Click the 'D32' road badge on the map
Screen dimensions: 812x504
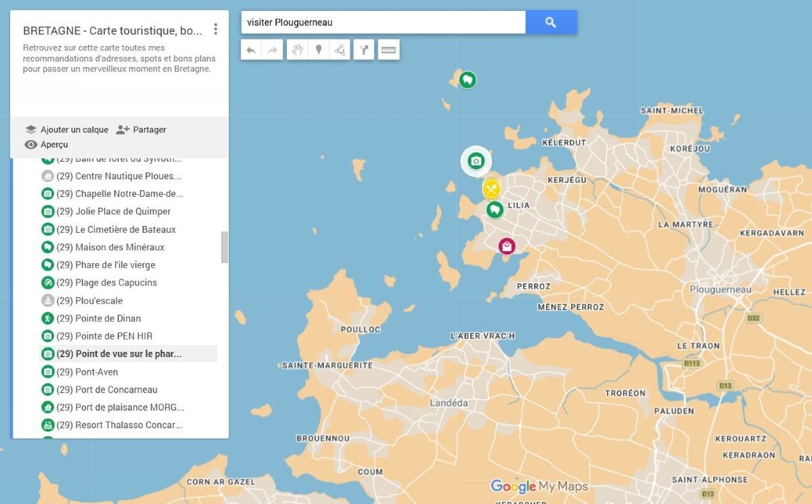click(x=754, y=318)
